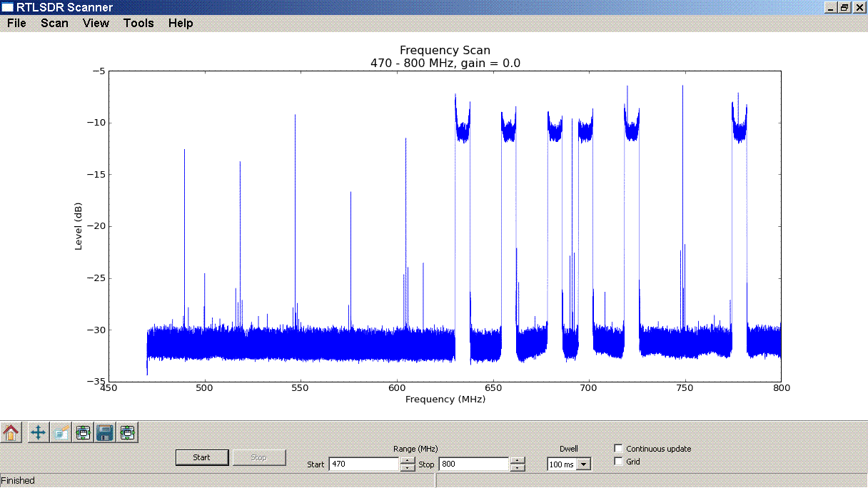
Task: Open the Tools menu
Action: point(138,24)
